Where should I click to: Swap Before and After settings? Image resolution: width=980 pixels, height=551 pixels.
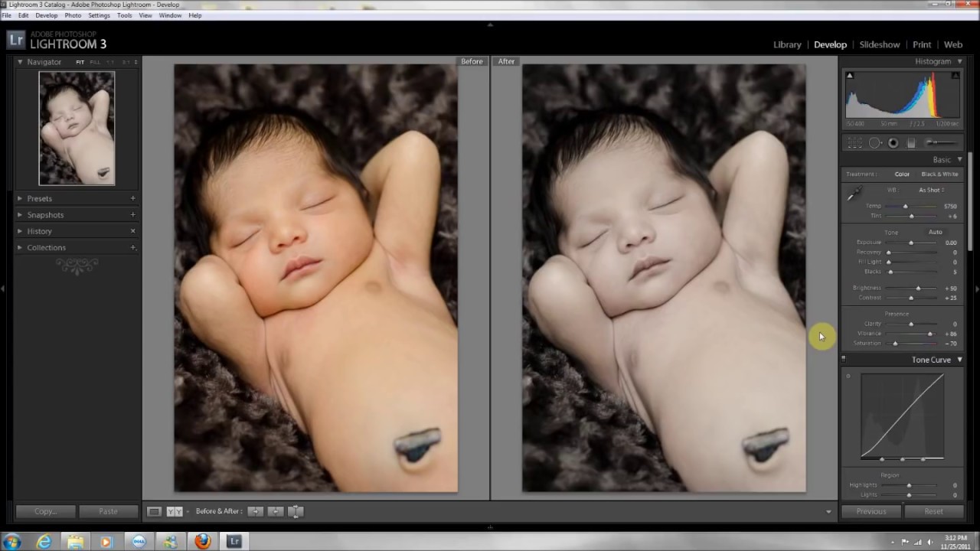296,511
